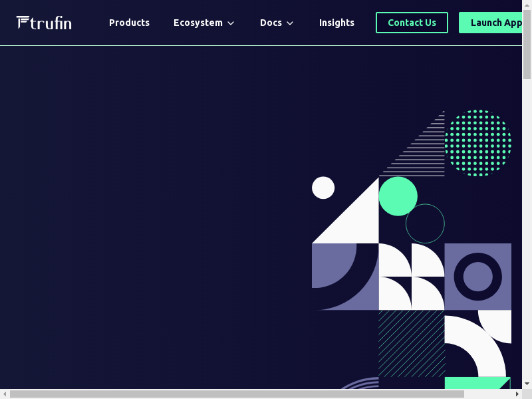Click the small white circle shape

[x=323, y=188]
